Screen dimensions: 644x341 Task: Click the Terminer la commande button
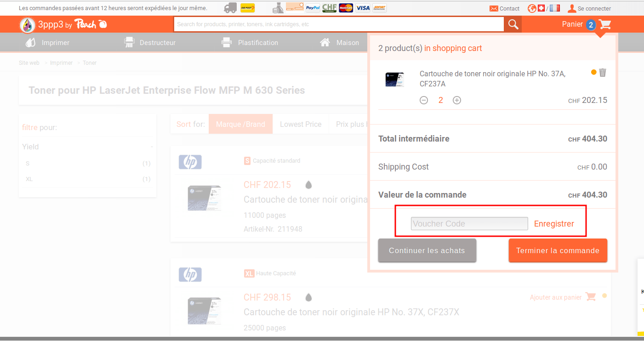(558, 250)
